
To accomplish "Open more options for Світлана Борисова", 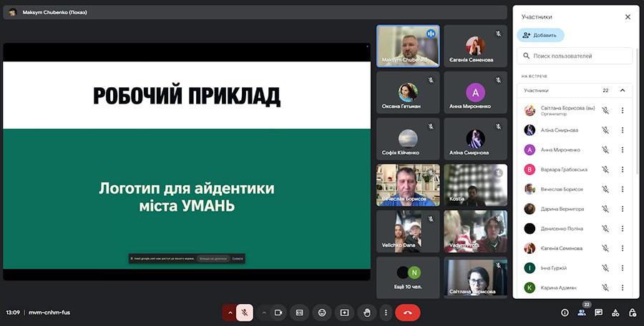I will [x=623, y=110].
